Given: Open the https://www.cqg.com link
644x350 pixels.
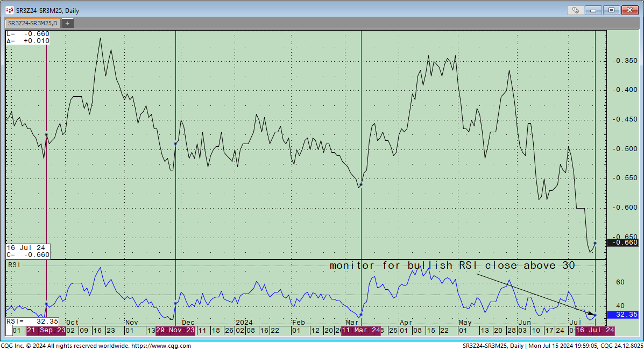Looking at the screenshot, I should pyautogui.click(x=160, y=346).
